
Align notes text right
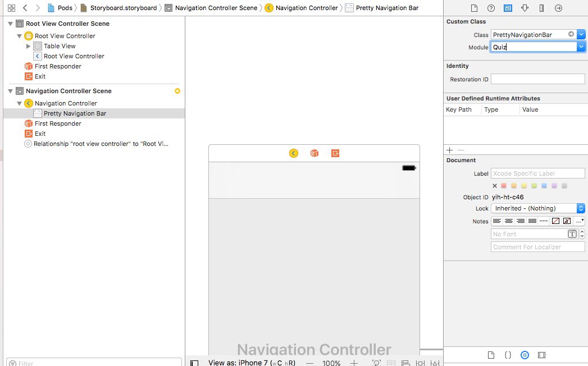coord(521,221)
